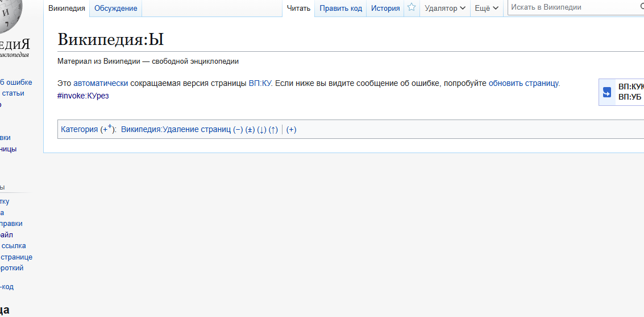This screenshot has height=317, width=644.
Task: Focus the Искать в Википедии search field
Action: point(575,7)
